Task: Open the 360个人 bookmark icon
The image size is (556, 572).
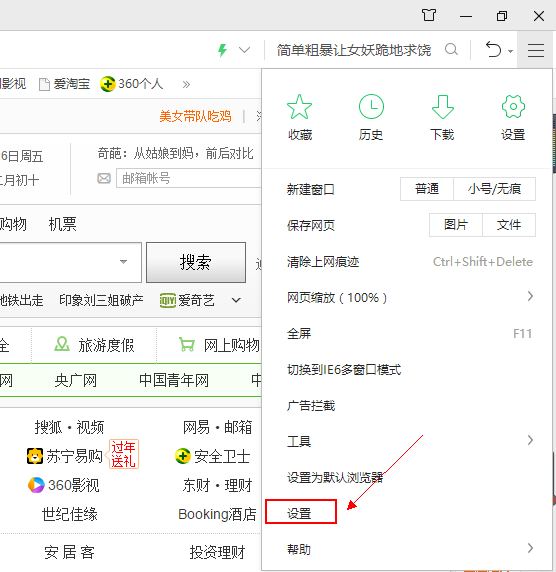Action: (x=108, y=84)
